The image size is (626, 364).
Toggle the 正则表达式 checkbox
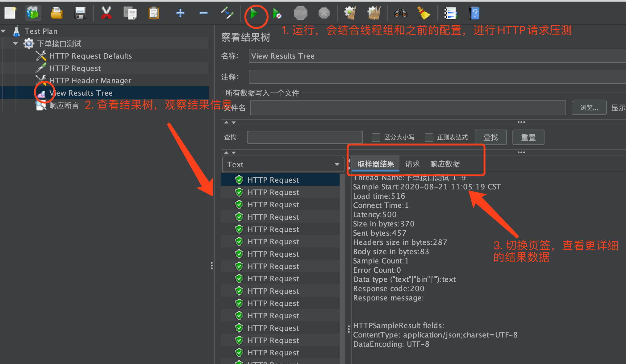(x=429, y=137)
